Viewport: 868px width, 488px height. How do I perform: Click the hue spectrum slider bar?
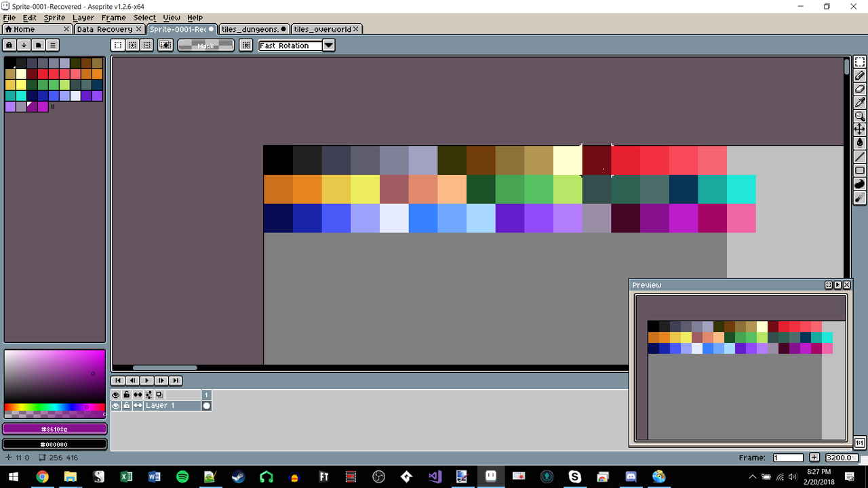click(x=55, y=407)
